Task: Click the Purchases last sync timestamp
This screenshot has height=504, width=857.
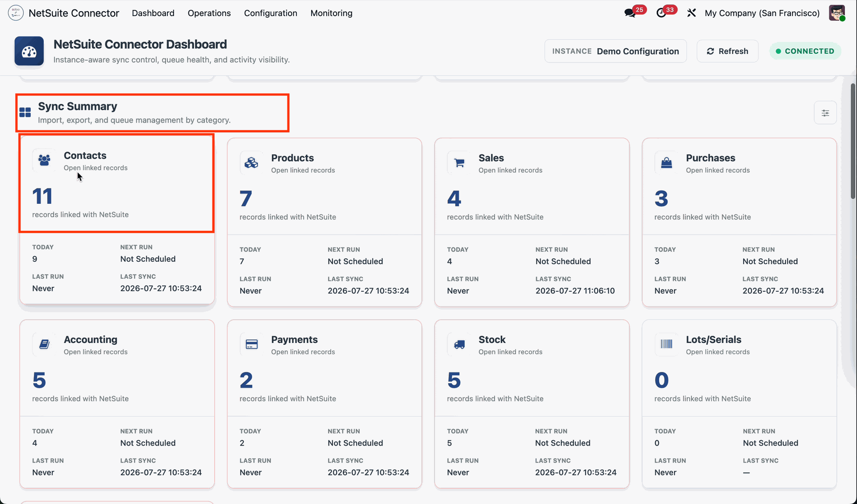Action: coord(783,291)
